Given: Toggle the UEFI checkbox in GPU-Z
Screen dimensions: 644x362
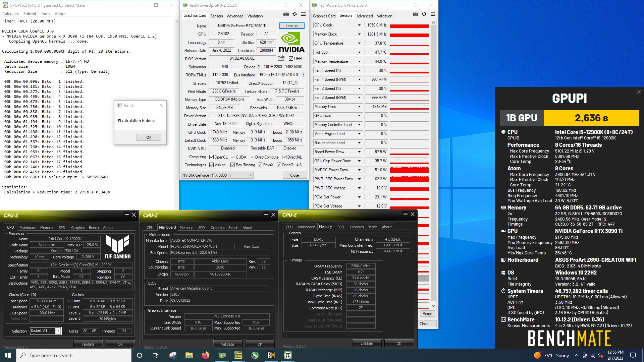Looking at the screenshot, I should [x=291, y=59].
